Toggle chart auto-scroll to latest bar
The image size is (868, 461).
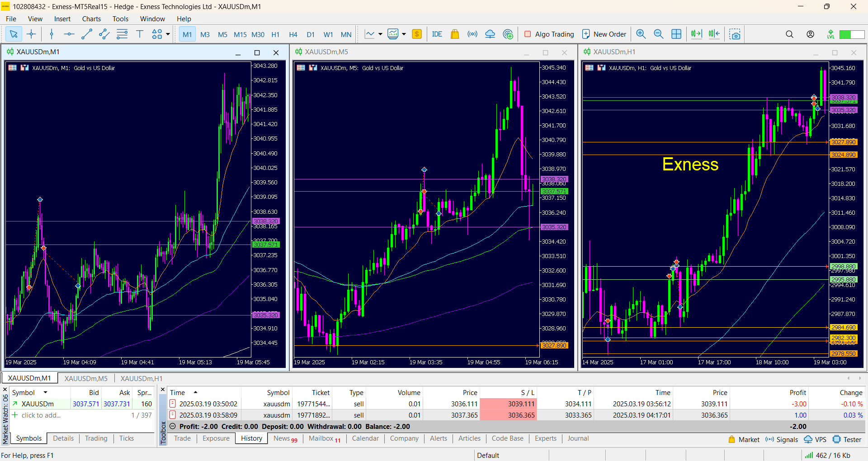(696, 34)
